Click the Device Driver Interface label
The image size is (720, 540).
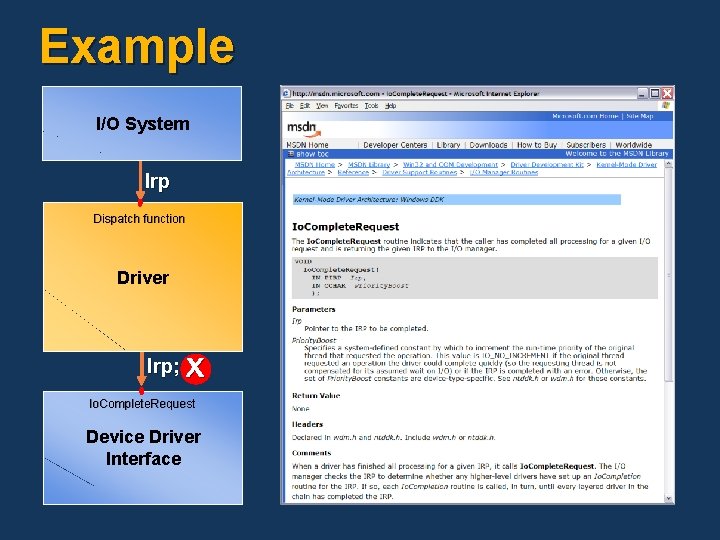pyautogui.click(x=143, y=448)
